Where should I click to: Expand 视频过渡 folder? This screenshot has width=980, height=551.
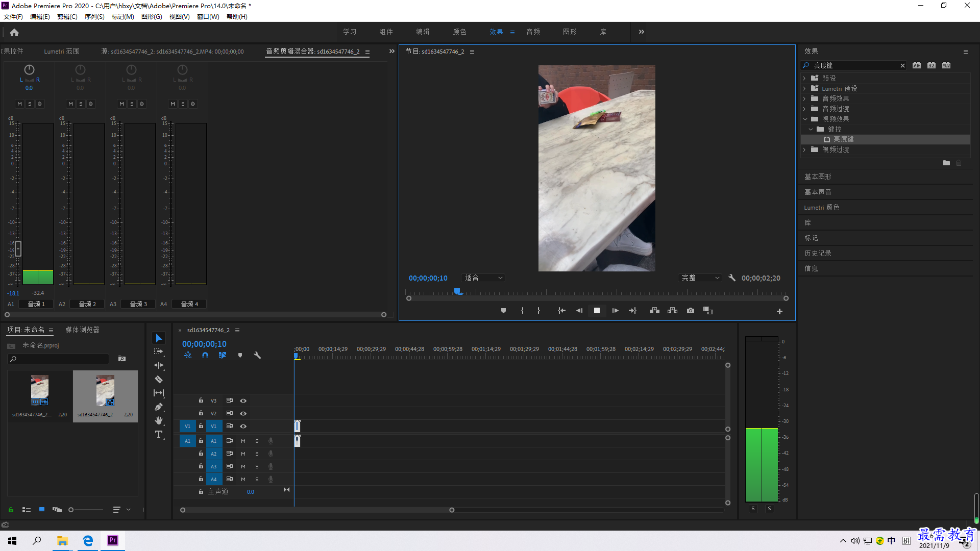[804, 149]
